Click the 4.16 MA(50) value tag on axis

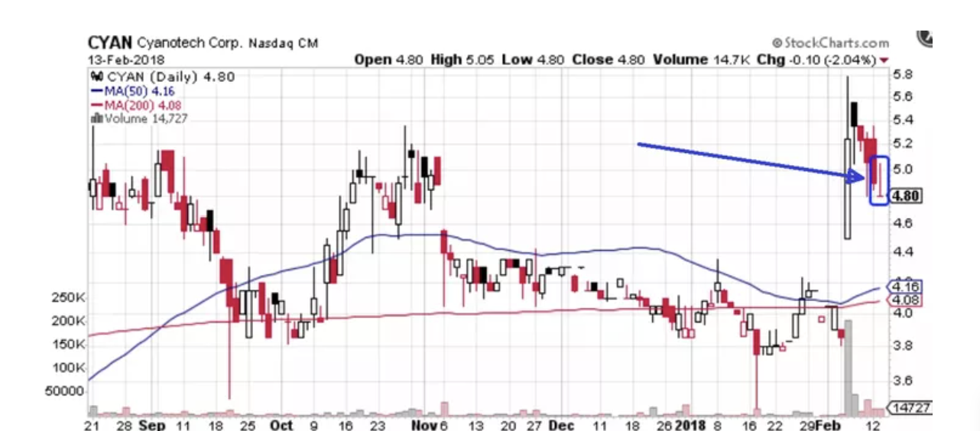(x=906, y=287)
